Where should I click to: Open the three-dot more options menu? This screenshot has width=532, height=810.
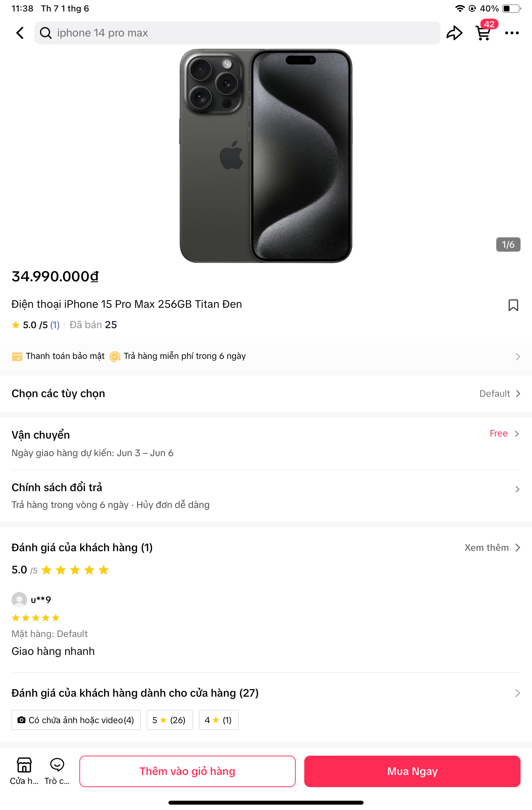tap(513, 33)
